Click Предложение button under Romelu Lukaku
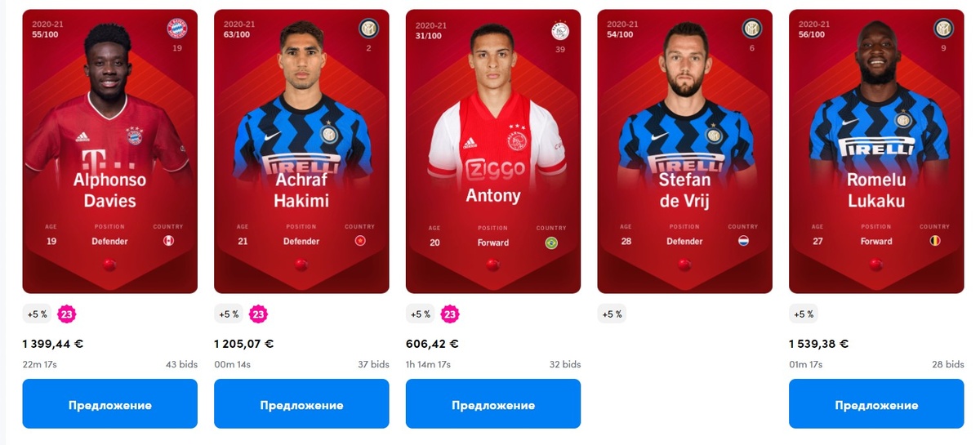 pos(876,404)
